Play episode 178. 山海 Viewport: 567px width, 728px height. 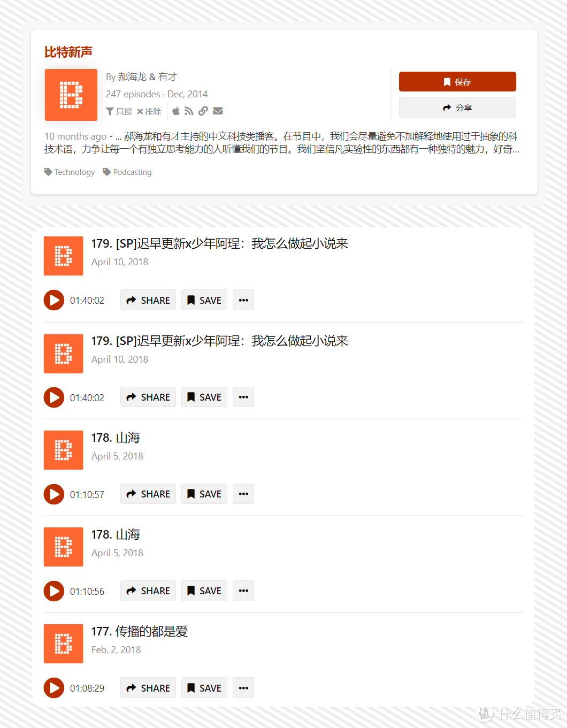click(53, 494)
